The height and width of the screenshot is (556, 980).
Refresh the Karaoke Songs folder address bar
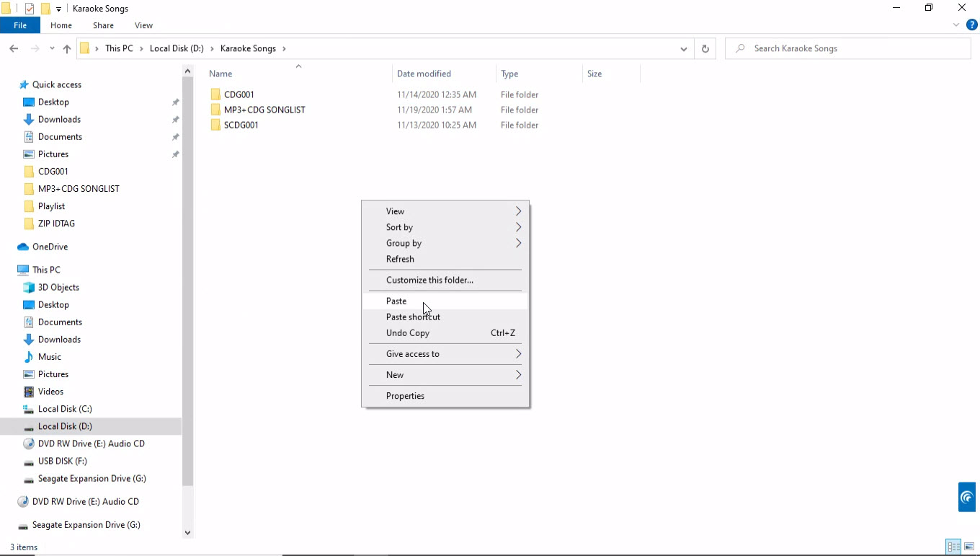705,48
